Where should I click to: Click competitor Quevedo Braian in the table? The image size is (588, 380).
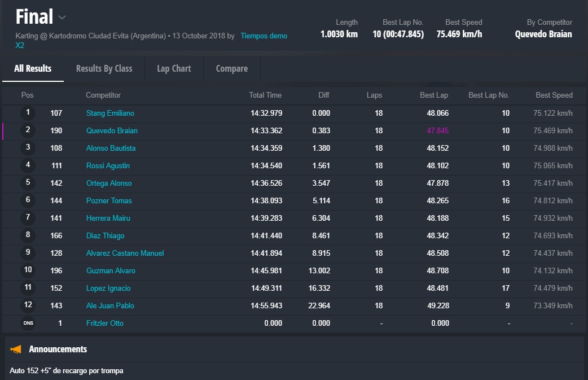coord(112,131)
